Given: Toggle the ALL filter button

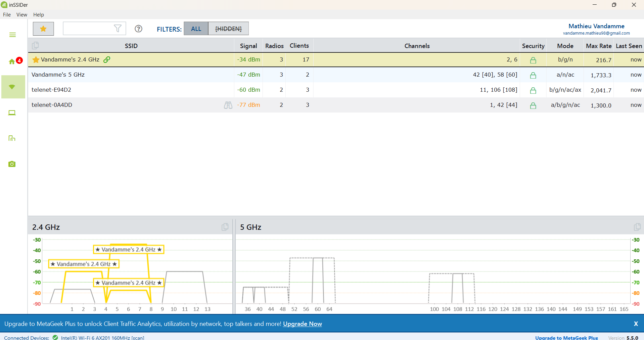Looking at the screenshot, I should (x=196, y=29).
